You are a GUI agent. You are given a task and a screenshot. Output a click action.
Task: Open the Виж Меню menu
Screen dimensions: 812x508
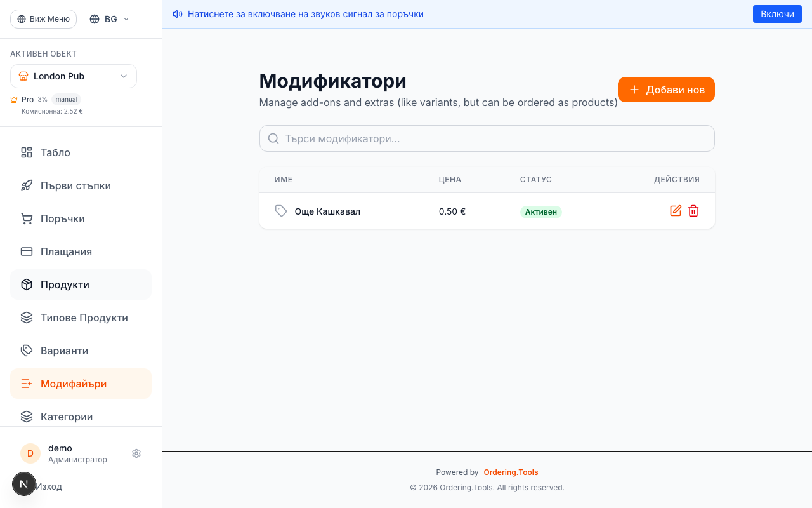(43, 18)
